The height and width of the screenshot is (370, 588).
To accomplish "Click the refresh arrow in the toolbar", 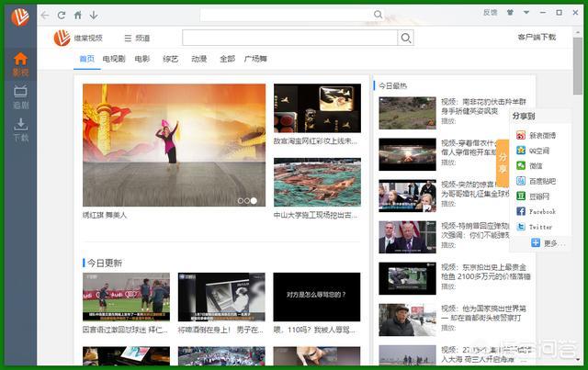I will pyautogui.click(x=62, y=15).
